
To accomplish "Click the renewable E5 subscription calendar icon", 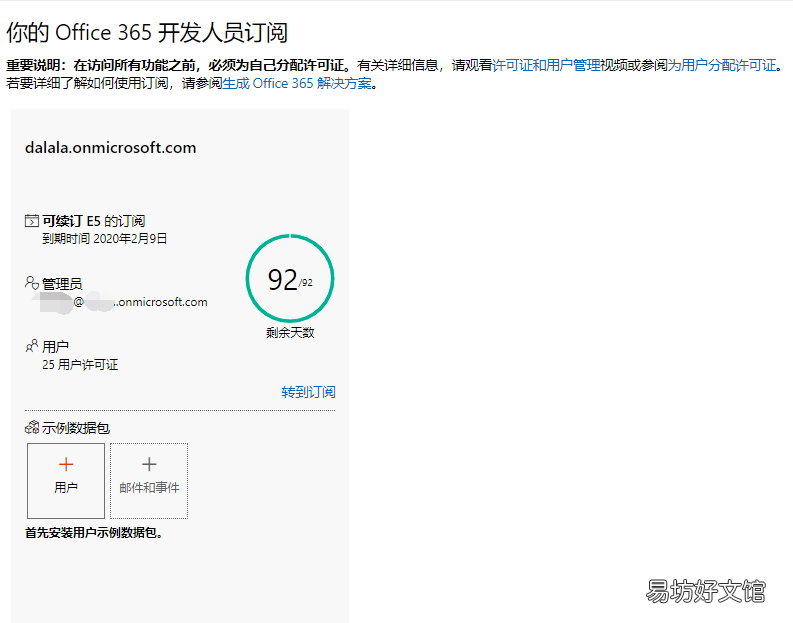I will point(31,221).
